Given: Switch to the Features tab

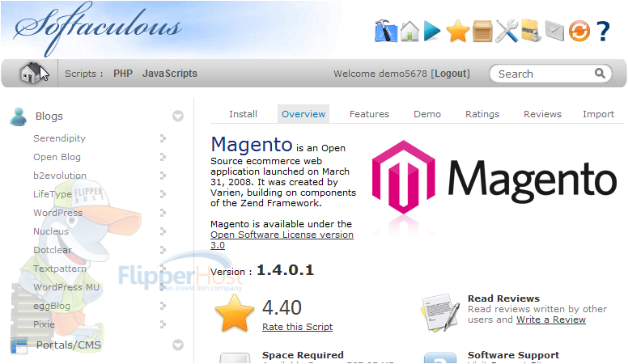Looking at the screenshot, I should (369, 114).
